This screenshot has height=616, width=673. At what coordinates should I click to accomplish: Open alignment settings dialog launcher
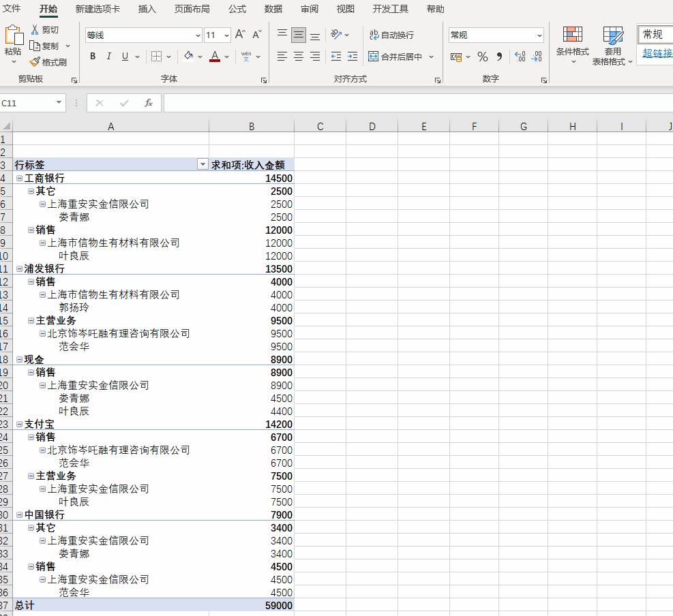(x=437, y=80)
